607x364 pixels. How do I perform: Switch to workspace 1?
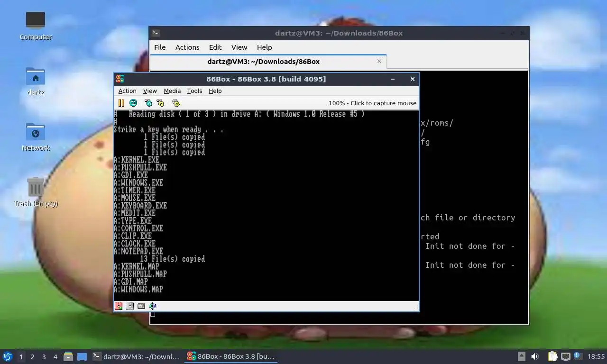21,356
